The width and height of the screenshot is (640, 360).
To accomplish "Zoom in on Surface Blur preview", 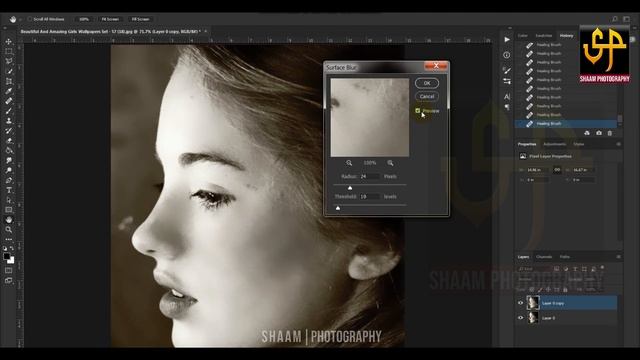I will tap(390, 163).
